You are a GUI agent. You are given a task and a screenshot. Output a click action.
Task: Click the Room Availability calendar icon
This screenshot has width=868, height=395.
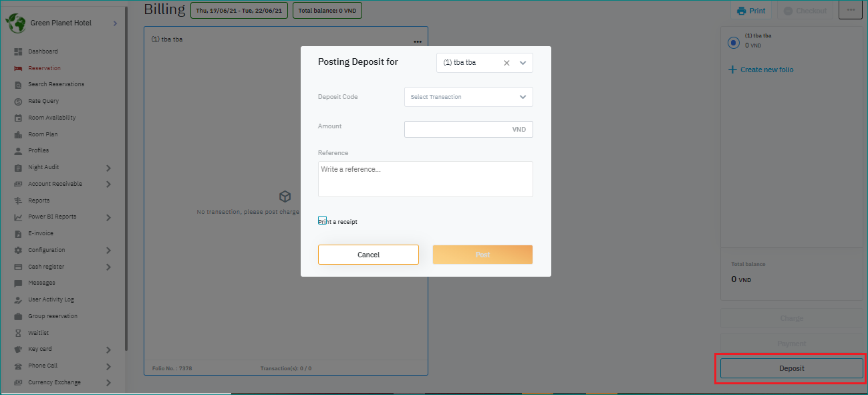(x=18, y=118)
